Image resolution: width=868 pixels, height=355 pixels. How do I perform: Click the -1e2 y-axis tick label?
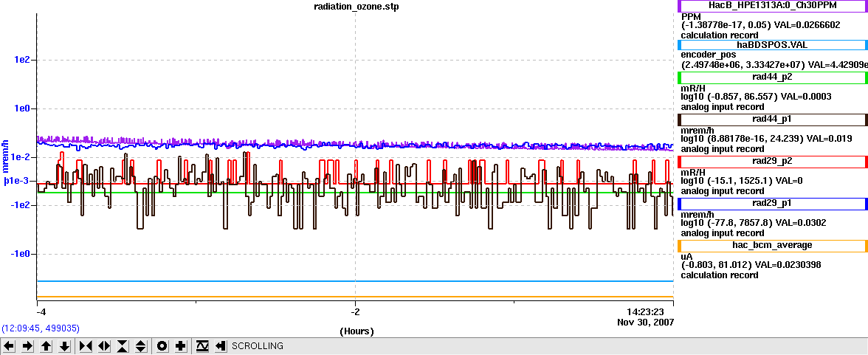click(x=21, y=205)
